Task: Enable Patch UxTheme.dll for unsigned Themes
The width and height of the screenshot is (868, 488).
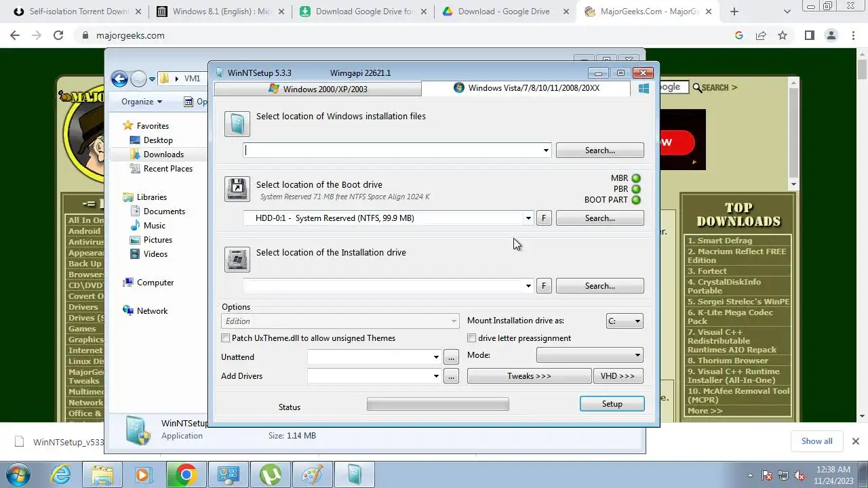Action: [x=226, y=338]
